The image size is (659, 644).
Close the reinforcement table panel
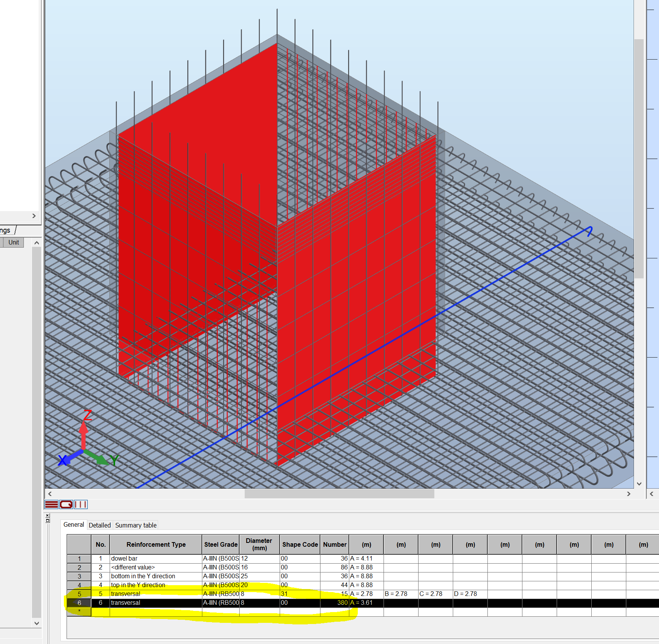(x=47, y=515)
